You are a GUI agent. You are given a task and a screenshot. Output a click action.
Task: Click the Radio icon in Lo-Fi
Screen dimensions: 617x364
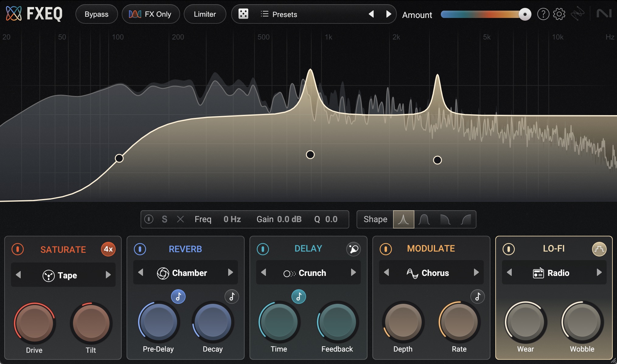(539, 273)
